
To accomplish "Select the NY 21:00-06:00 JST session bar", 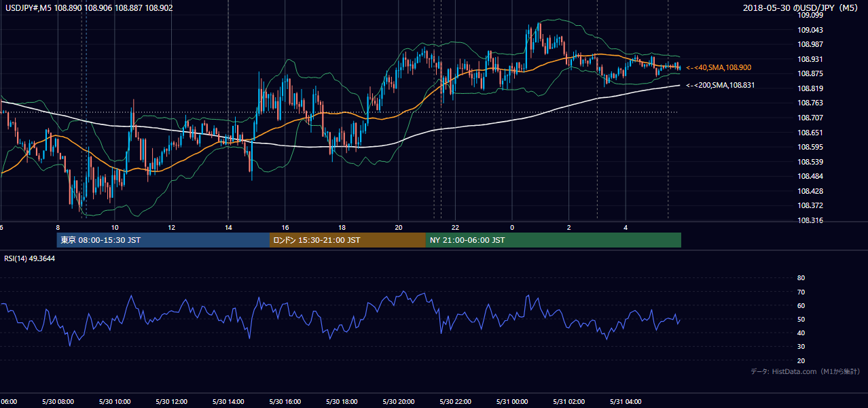I will click(x=554, y=240).
